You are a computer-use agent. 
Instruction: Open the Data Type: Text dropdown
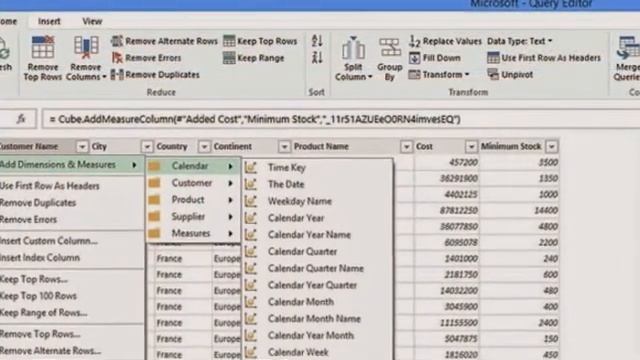[520, 41]
